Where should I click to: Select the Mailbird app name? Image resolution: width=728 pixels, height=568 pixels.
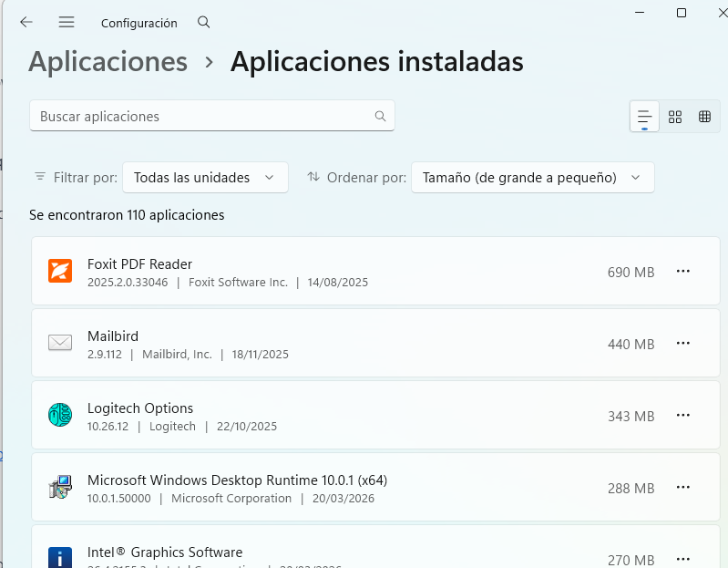pos(113,336)
